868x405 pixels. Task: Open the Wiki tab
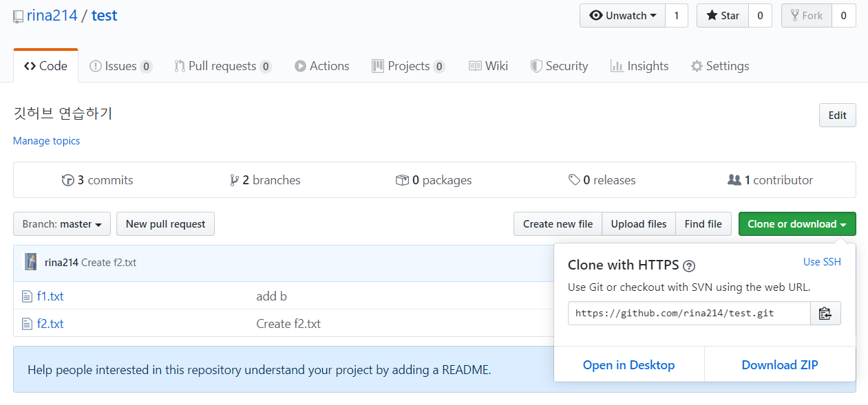pyautogui.click(x=489, y=66)
